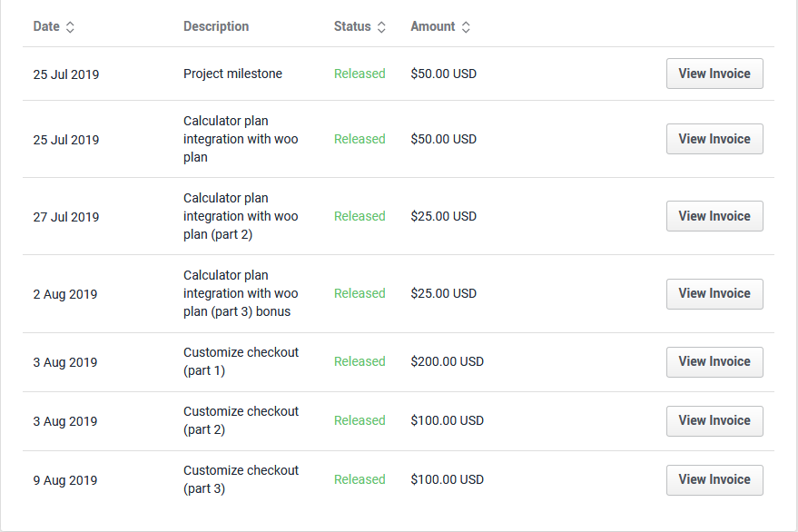Screen dimensions: 798x532
Task: Click the Amount sort arrows icon
Action: pos(466,27)
